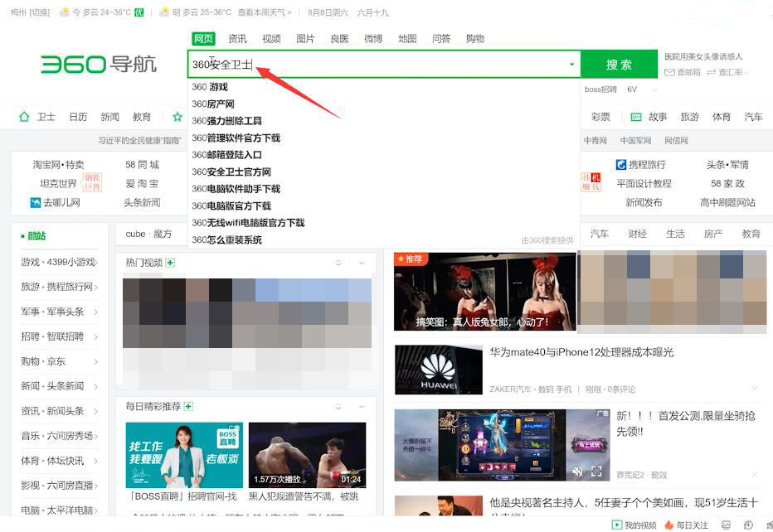Click the green 搜索 button
Viewport: 773px width, 532px height.
pos(620,64)
